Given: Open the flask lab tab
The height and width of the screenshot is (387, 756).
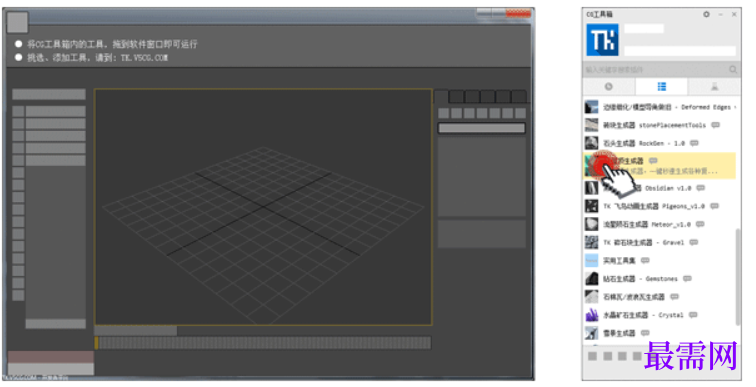Looking at the screenshot, I should click(x=714, y=87).
